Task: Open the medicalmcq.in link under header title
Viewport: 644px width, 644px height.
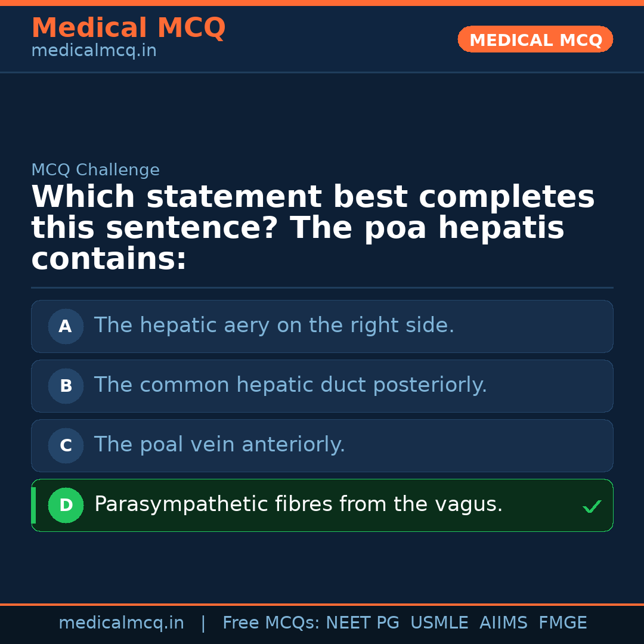Action: (x=94, y=51)
